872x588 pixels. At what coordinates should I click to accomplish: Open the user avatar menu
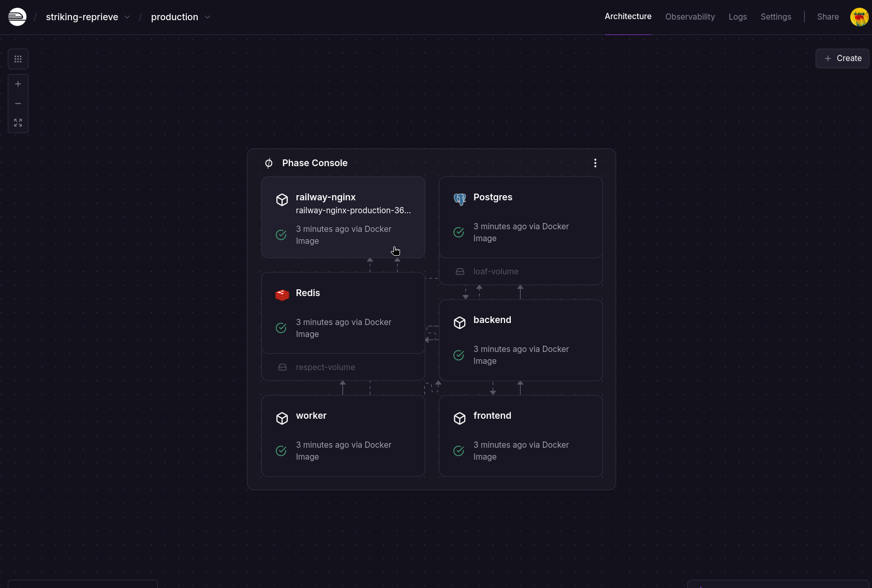pyautogui.click(x=859, y=17)
